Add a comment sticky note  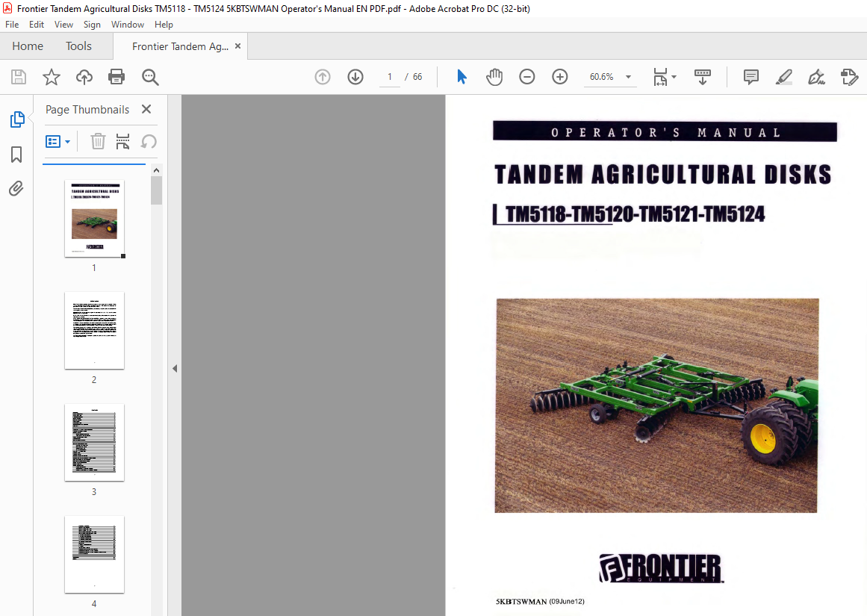tap(751, 77)
